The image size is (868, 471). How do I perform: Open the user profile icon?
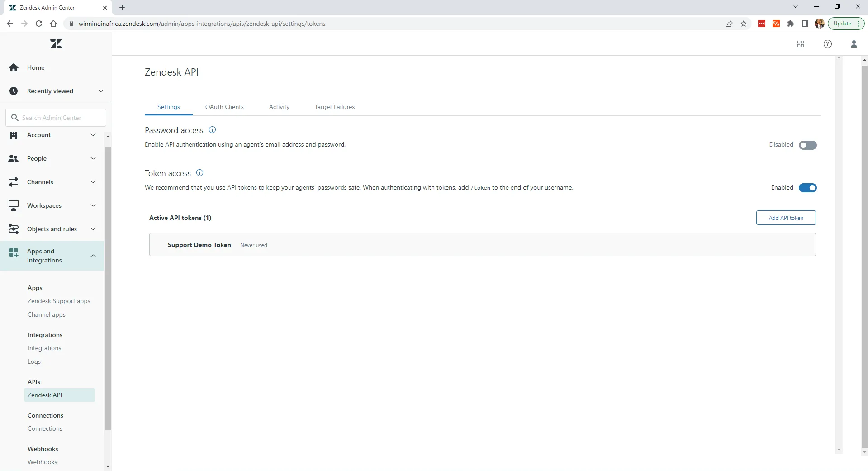pos(854,44)
